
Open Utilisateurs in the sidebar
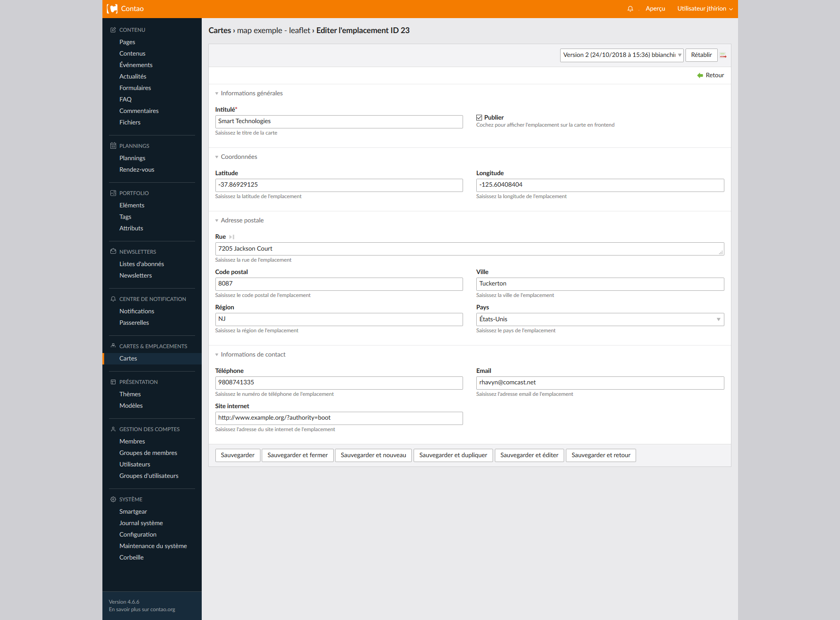135,464
